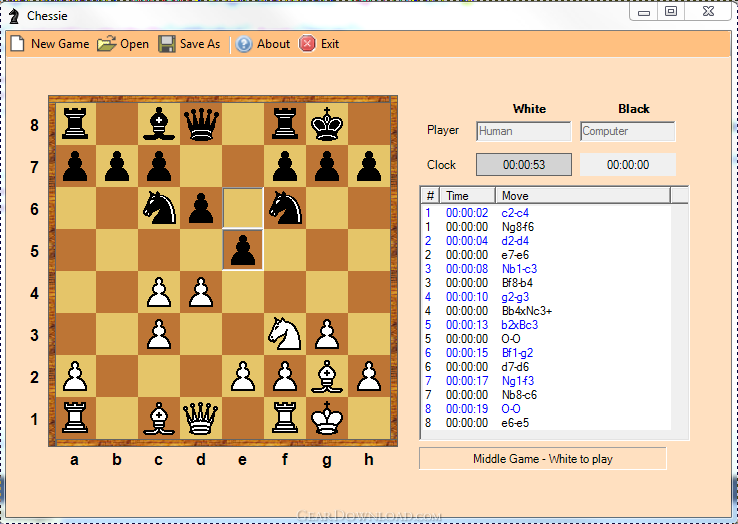This screenshot has width=738, height=524.
Task: Click the empty e6 highlighted square
Action: pos(243,209)
